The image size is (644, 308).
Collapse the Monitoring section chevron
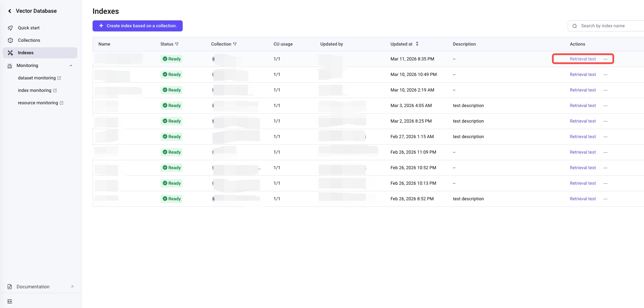[x=71, y=66]
